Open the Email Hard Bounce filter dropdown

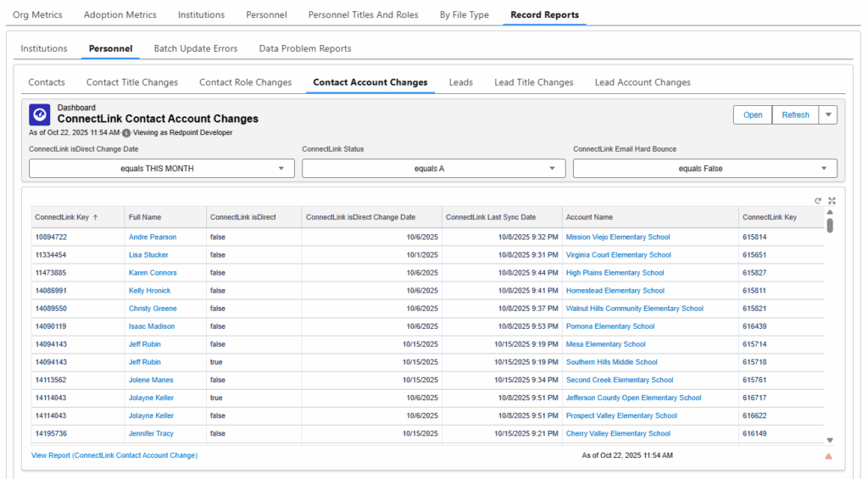point(704,169)
